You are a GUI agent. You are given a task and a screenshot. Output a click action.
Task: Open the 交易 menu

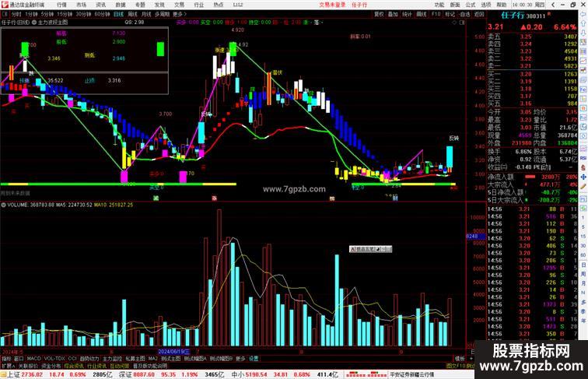click(179, 5)
